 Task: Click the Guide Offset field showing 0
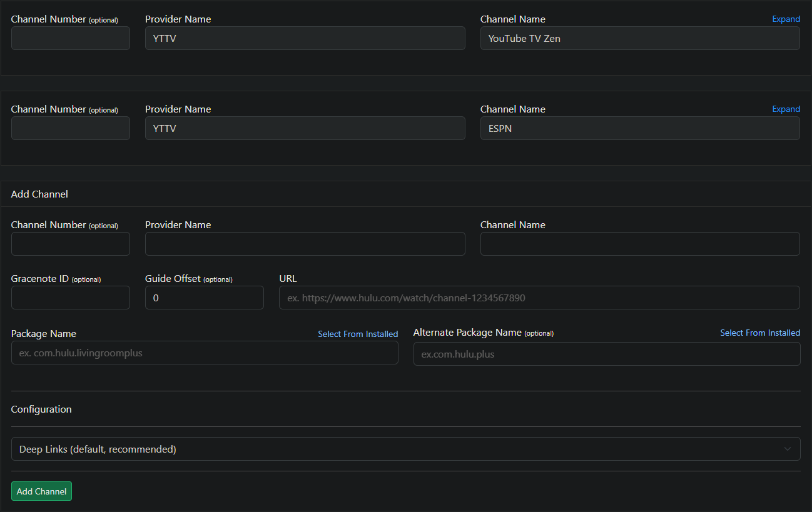(204, 298)
